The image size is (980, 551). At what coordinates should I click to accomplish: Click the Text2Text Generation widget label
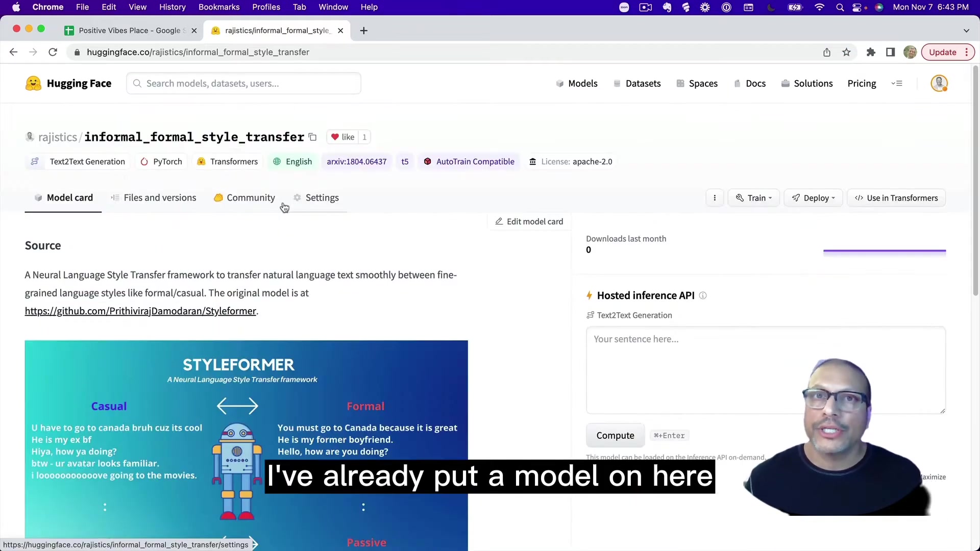point(629,315)
